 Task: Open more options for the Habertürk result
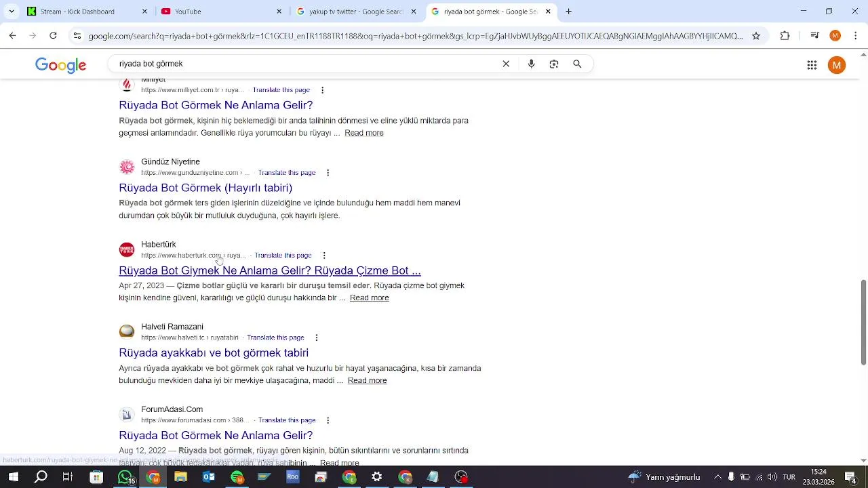point(324,256)
